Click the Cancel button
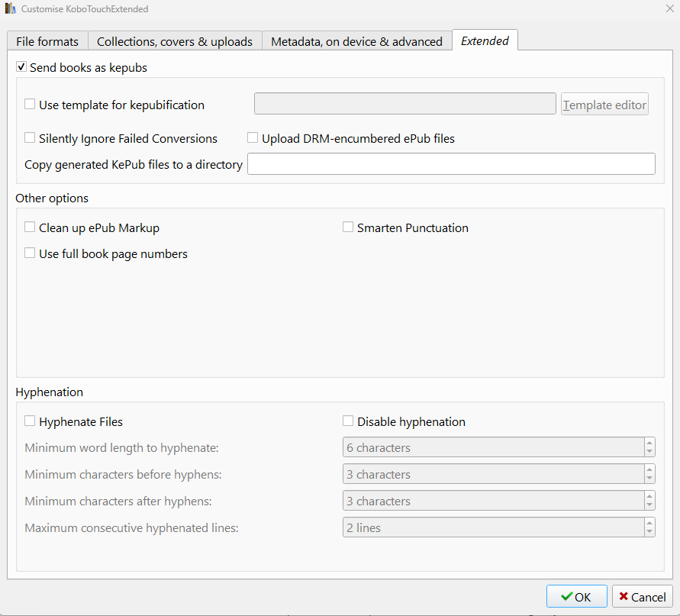Image resolution: width=680 pixels, height=616 pixels. pyautogui.click(x=642, y=597)
